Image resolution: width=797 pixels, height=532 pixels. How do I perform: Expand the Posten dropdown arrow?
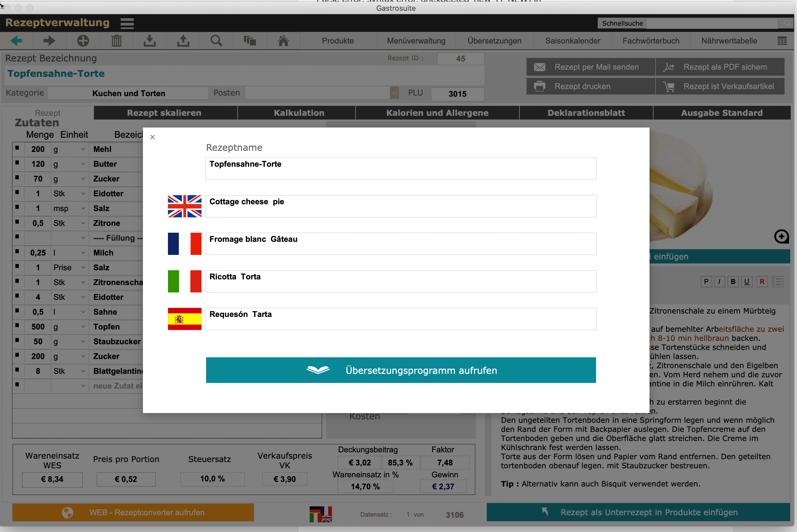point(394,93)
